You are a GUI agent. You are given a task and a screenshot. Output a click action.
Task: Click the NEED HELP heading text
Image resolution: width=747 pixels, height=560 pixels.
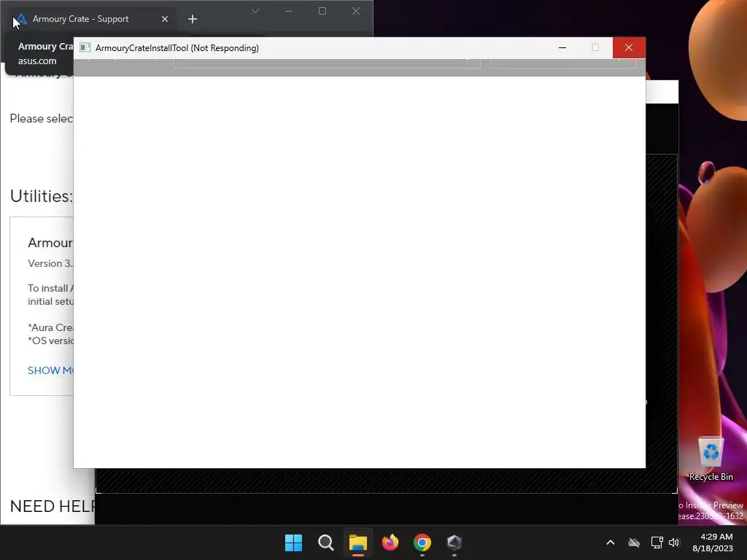(53, 506)
